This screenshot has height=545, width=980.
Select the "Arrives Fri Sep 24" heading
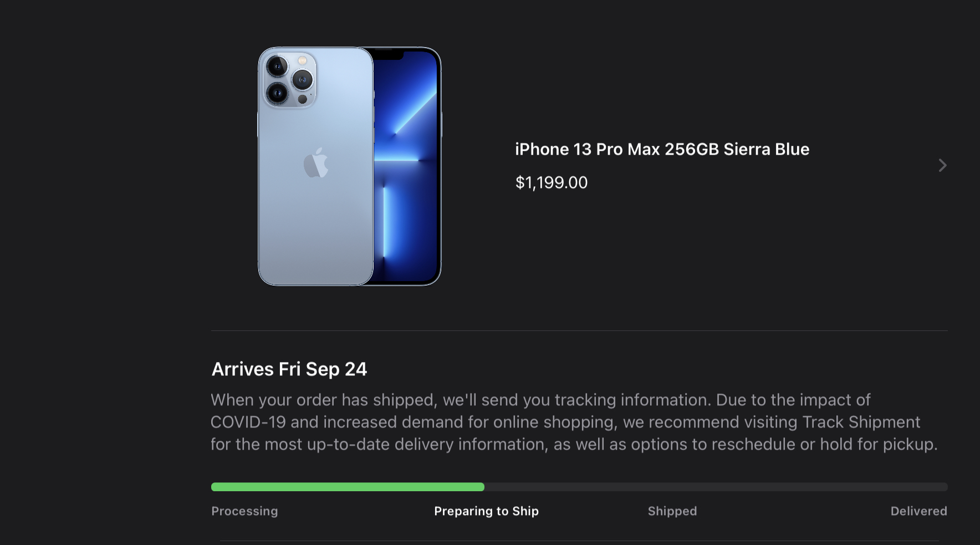[289, 369]
